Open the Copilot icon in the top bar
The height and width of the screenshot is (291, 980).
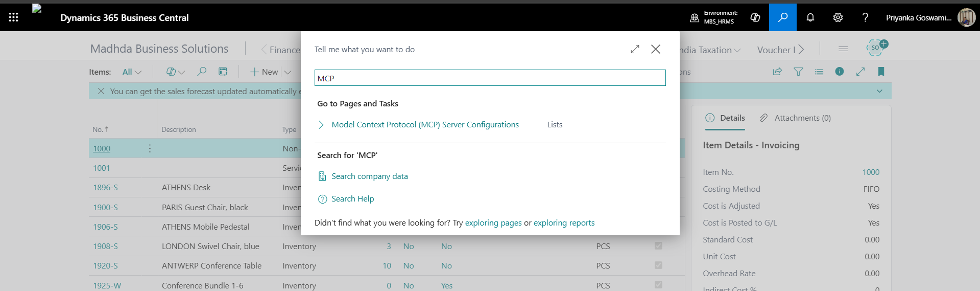tap(755, 17)
